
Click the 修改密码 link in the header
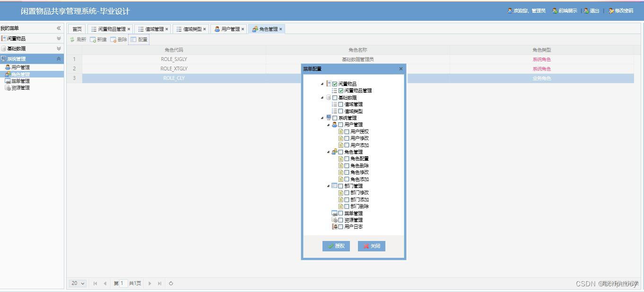(x=624, y=10)
